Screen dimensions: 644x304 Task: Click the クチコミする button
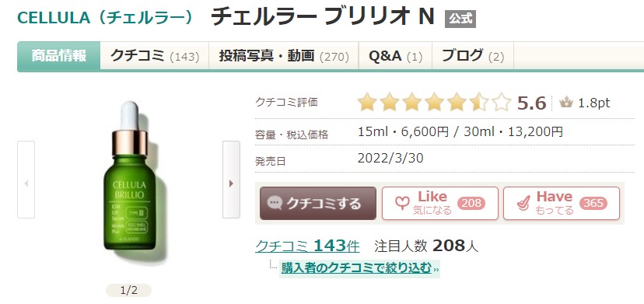pos(318,204)
